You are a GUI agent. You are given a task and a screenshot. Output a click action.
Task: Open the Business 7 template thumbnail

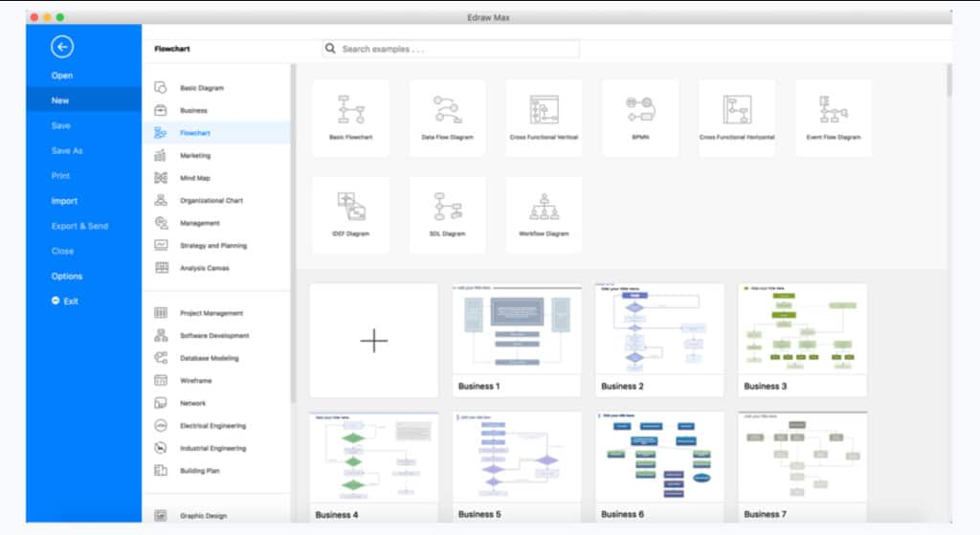(803, 466)
